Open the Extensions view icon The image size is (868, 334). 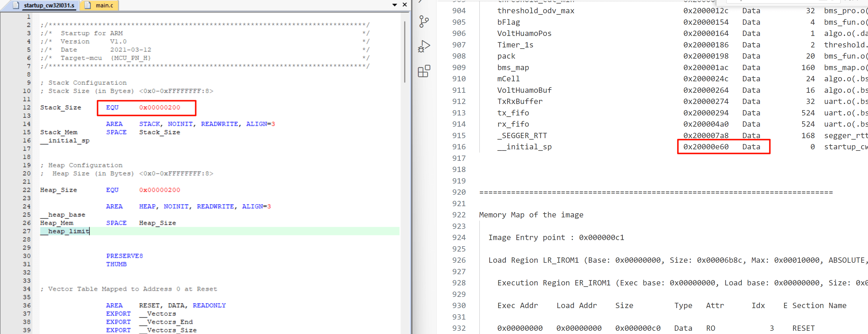tap(424, 71)
